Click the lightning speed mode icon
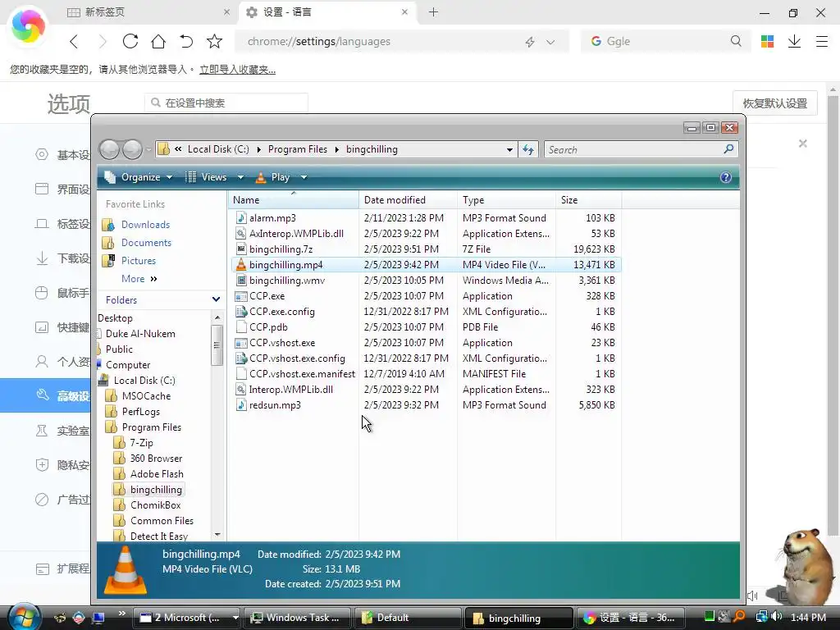Screen dimensions: 840x630 (530, 42)
